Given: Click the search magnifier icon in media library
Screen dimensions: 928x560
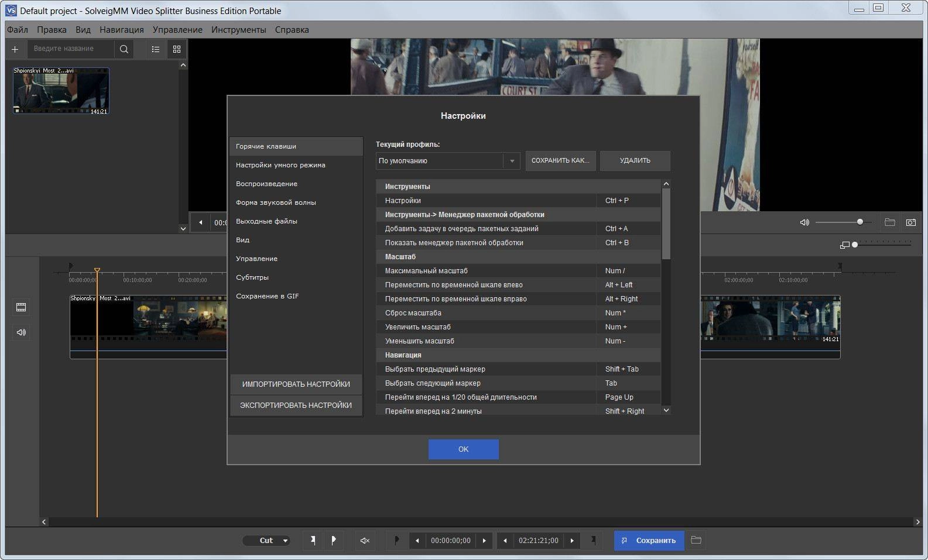Looking at the screenshot, I should click(124, 49).
